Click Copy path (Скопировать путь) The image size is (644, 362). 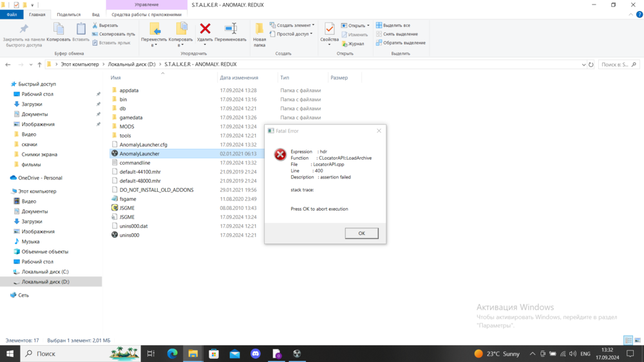(x=113, y=34)
